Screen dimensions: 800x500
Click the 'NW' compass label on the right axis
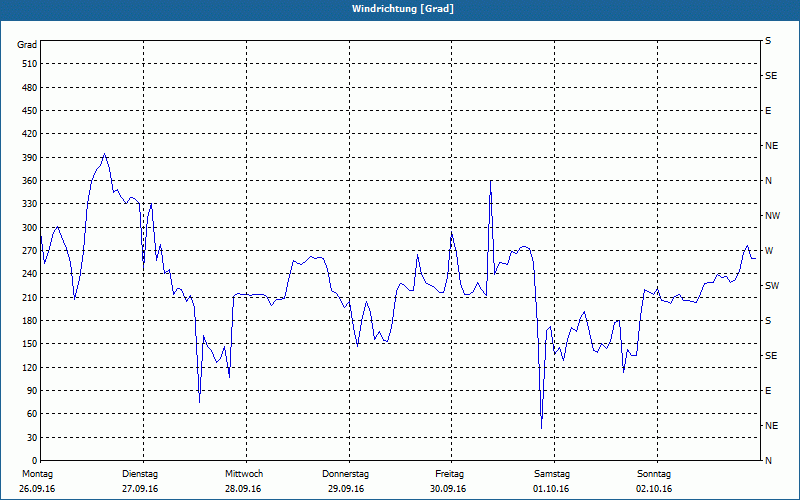772,216
